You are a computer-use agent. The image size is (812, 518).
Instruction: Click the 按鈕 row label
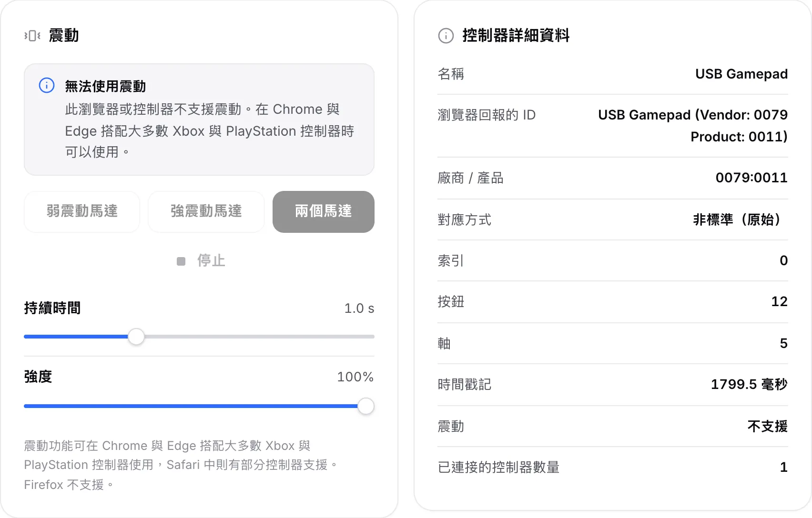coord(451,301)
